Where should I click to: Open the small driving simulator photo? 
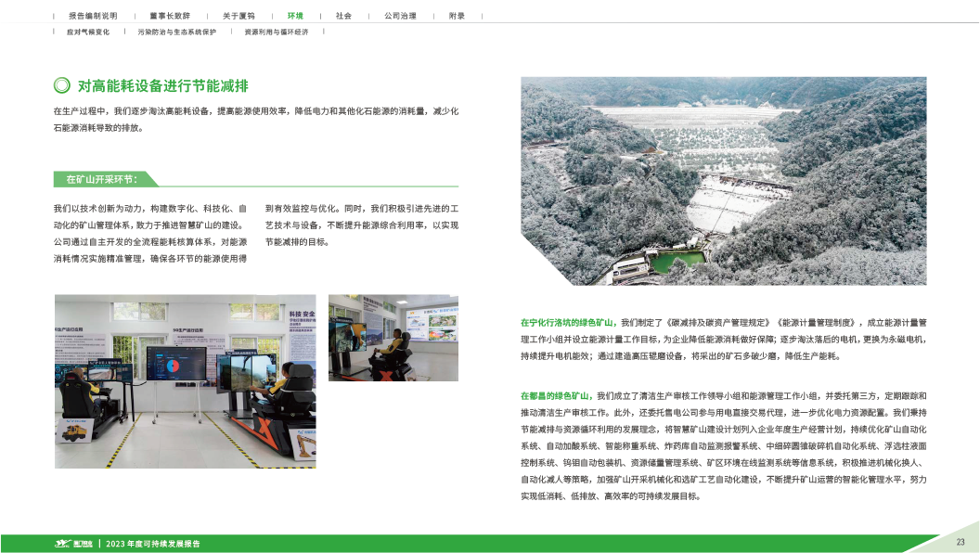393,337
